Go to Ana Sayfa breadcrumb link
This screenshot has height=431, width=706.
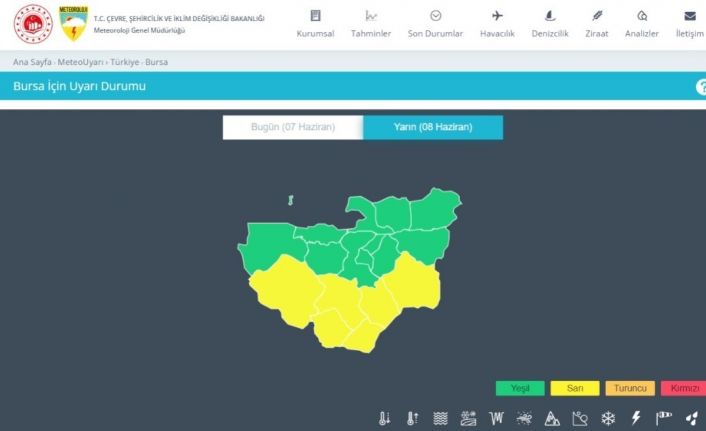pyautogui.click(x=34, y=62)
